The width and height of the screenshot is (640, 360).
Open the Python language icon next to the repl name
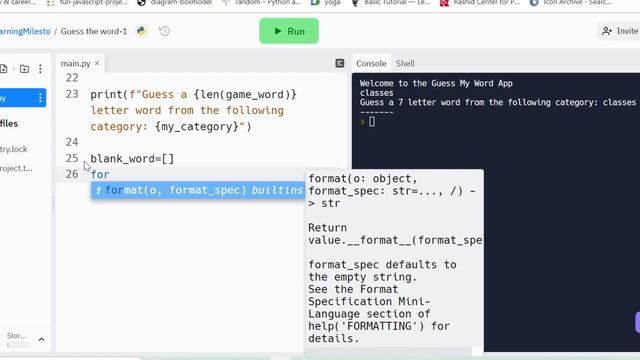pos(142,31)
